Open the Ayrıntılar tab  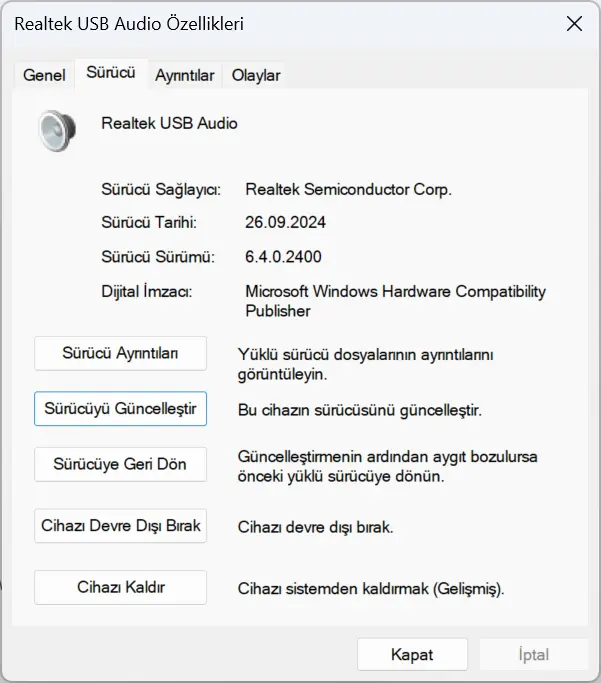[x=185, y=75]
